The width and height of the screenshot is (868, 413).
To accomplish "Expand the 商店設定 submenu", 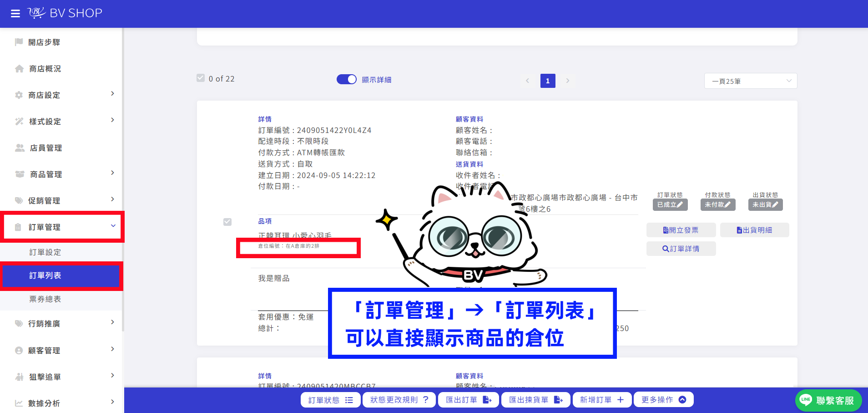I will pos(112,94).
